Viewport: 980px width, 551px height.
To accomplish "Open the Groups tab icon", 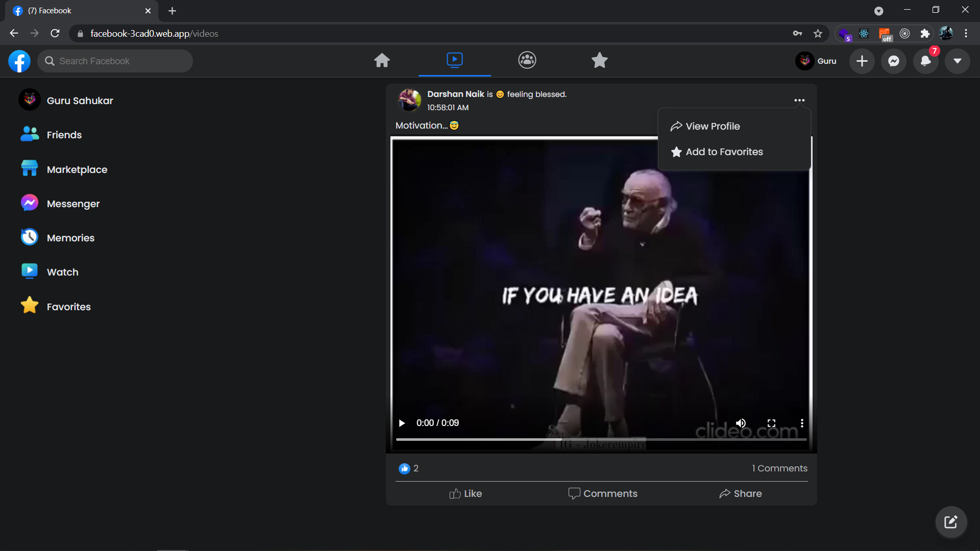I will coord(527,60).
